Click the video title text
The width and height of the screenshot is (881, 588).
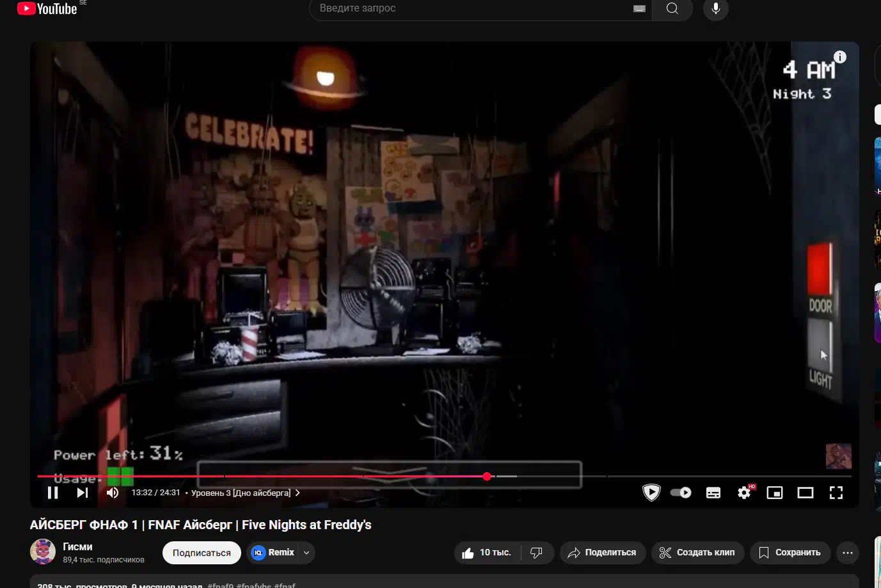200,525
